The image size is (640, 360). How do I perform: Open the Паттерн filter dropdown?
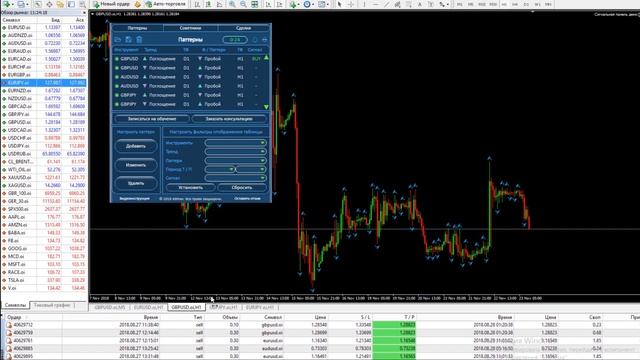click(x=236, y=160)
